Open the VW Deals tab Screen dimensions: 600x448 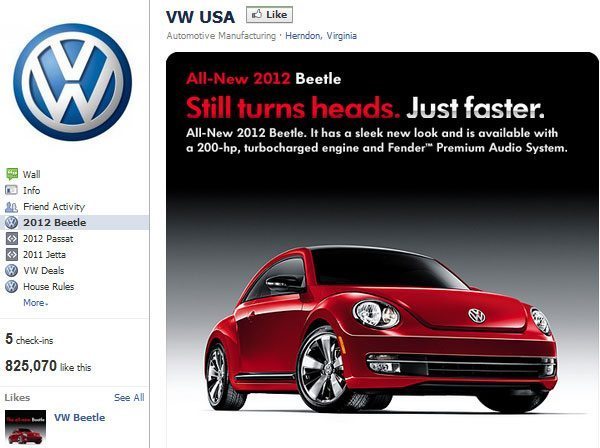tap(44, 270)
